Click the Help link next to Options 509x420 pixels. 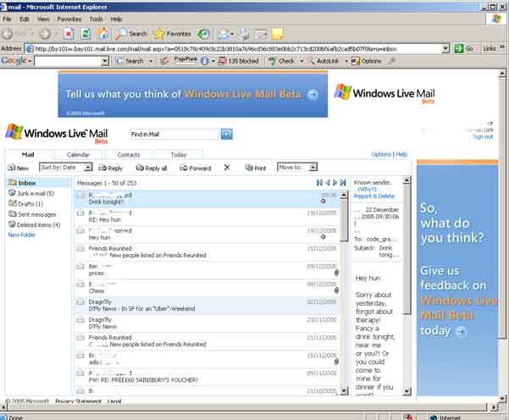[x=401, y=154]
